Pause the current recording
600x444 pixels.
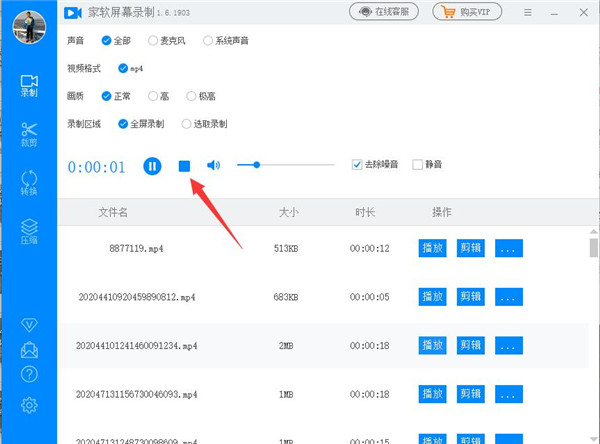point(152,166)
